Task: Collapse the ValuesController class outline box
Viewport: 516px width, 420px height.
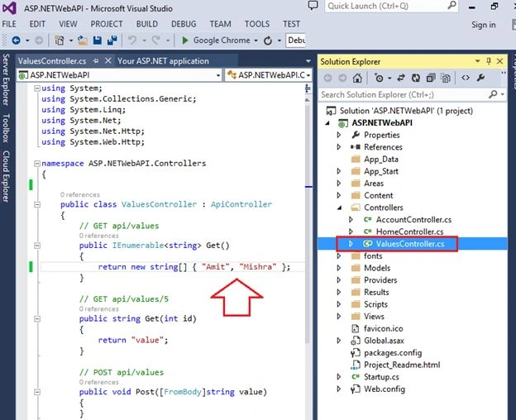Action: pyautogui.click(x=37, y=204)
